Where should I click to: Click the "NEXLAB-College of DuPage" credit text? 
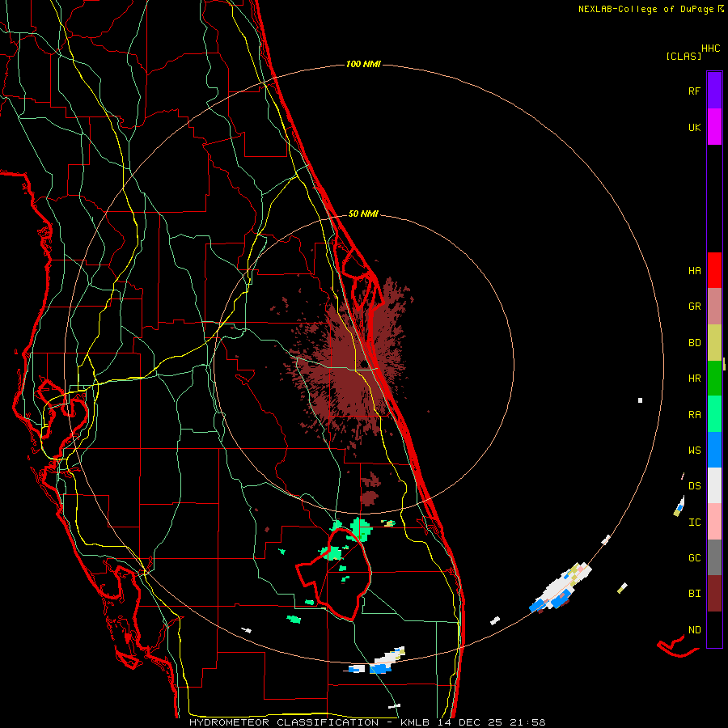[645, 9]
